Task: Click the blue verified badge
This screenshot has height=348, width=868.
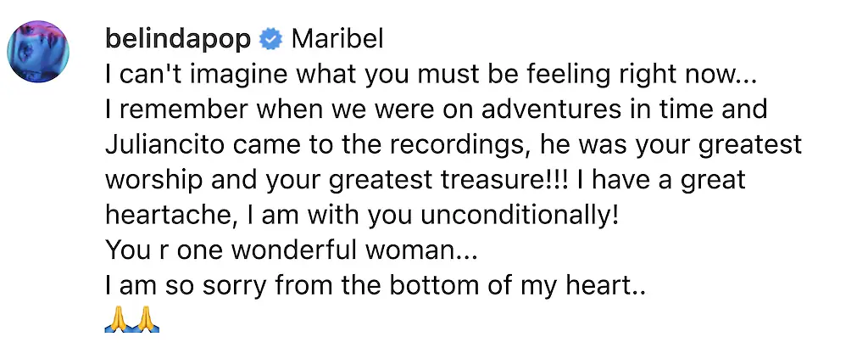Action: pos(271,39)
